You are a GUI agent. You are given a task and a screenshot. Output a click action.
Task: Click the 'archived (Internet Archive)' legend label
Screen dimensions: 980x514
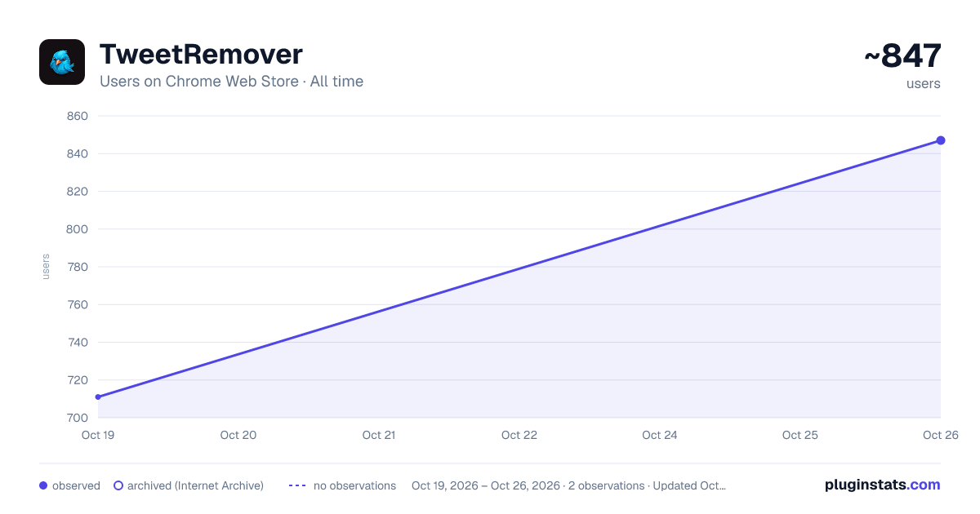(195, 485)
